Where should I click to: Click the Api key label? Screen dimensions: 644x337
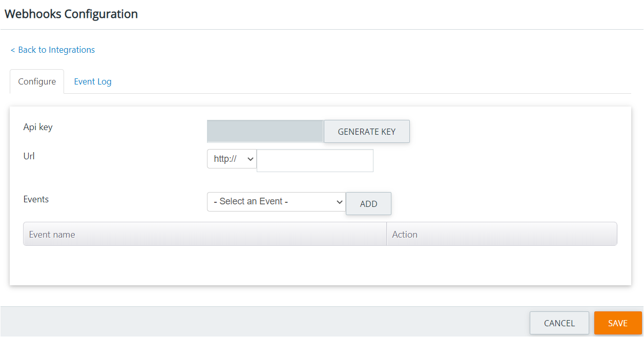click(38, 127)
